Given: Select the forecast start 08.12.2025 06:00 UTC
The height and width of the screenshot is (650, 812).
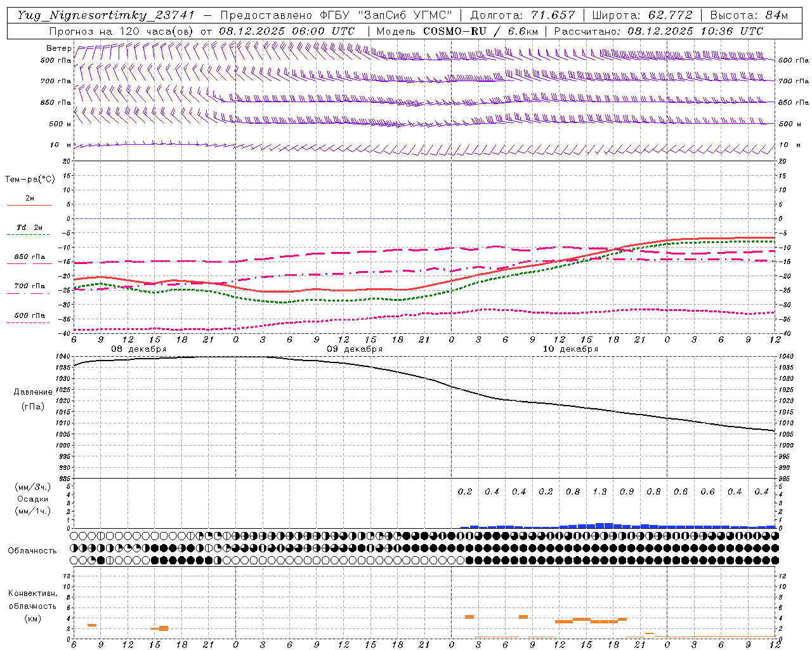Looking at the screenshot, I should coord(287,31).
